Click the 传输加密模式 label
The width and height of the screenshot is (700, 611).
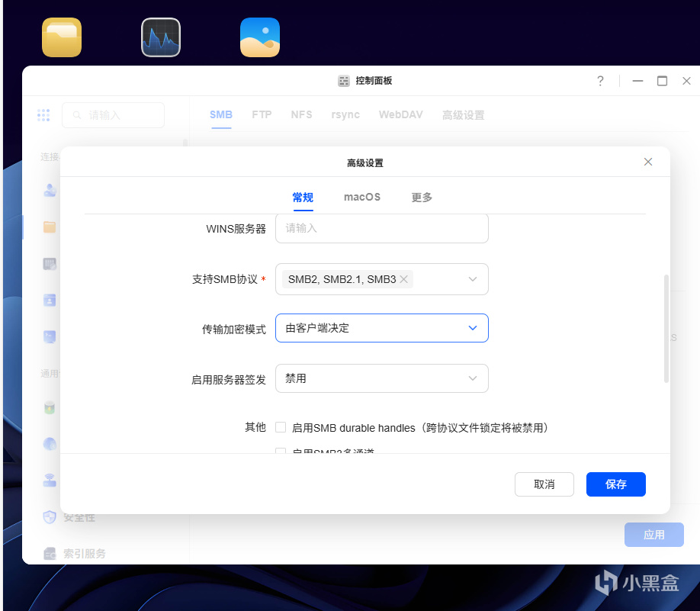(234, 330)
